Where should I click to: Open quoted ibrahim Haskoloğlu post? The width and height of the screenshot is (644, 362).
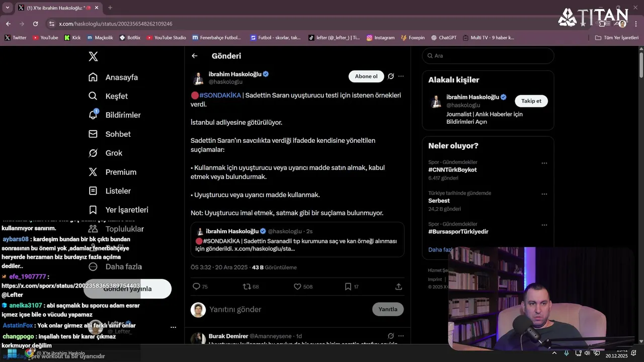pos(297,240)
